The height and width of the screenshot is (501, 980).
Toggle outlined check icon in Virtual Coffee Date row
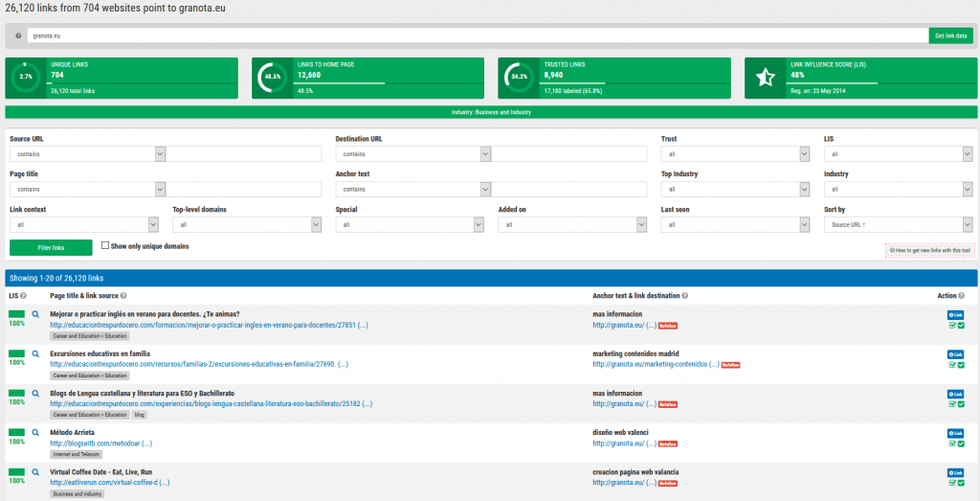952,483
